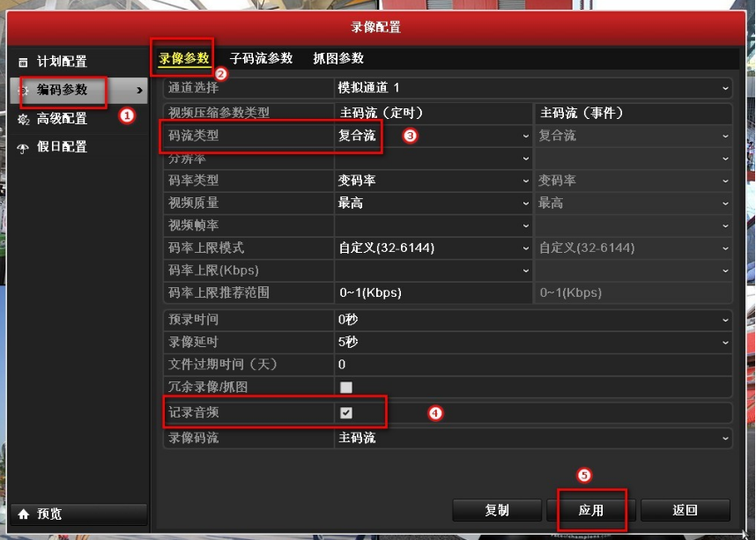Click the 编码参数 gear icon in sidebar
This screenshot has width=756, height=540.
click(23, 90)
